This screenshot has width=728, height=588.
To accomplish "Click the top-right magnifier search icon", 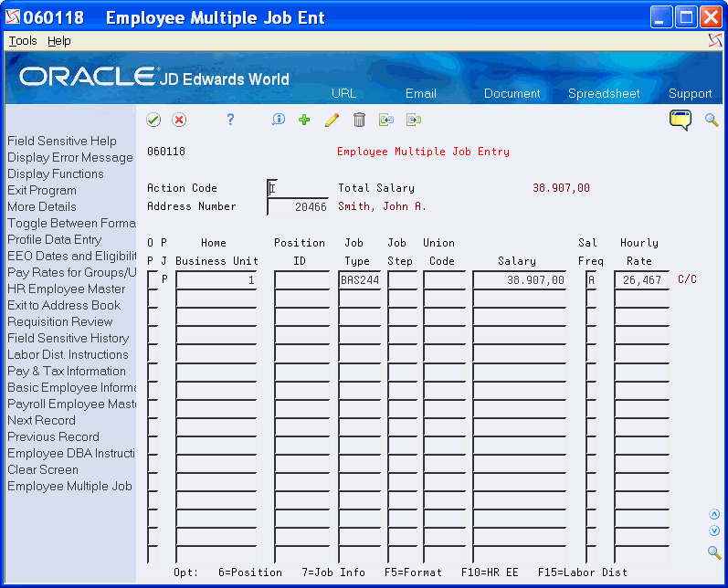I will [x=712, y=120].
